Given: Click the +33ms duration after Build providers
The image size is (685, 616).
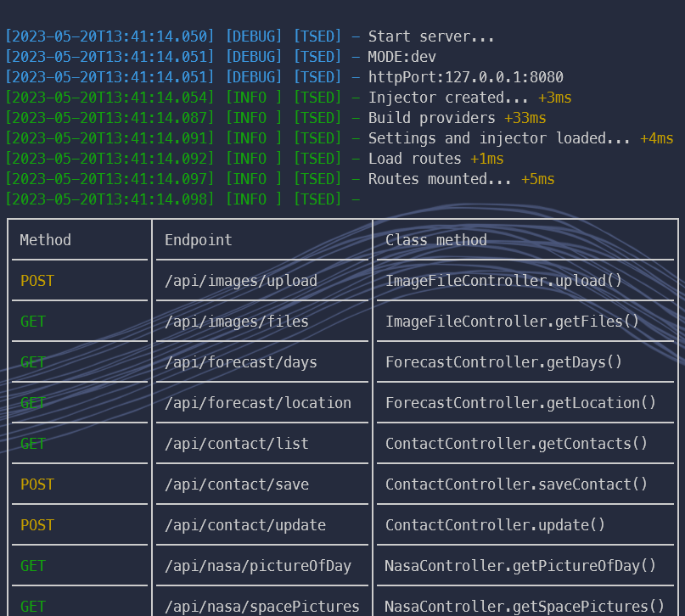Looking at the screenshot, I should click(525, 118).
